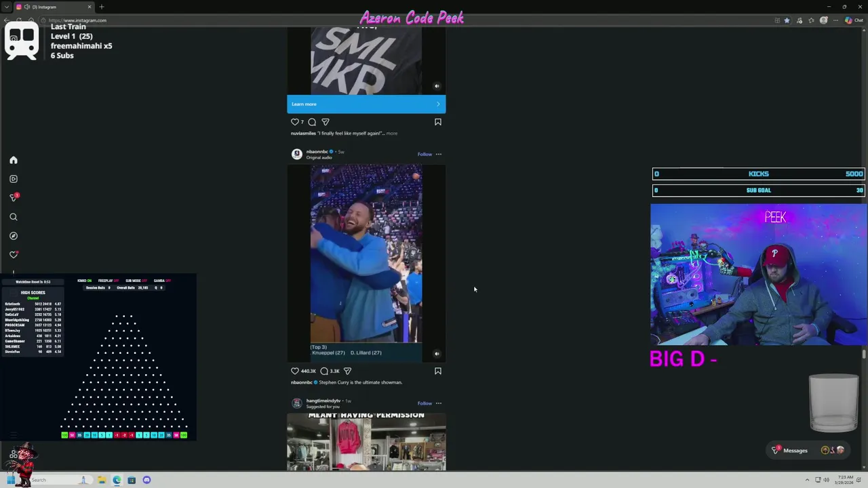The width and height of the screenshot is (868, 488).
Task: Open Instagram search in sidebar
Action: pyautogui.click(x=14, y=217)
